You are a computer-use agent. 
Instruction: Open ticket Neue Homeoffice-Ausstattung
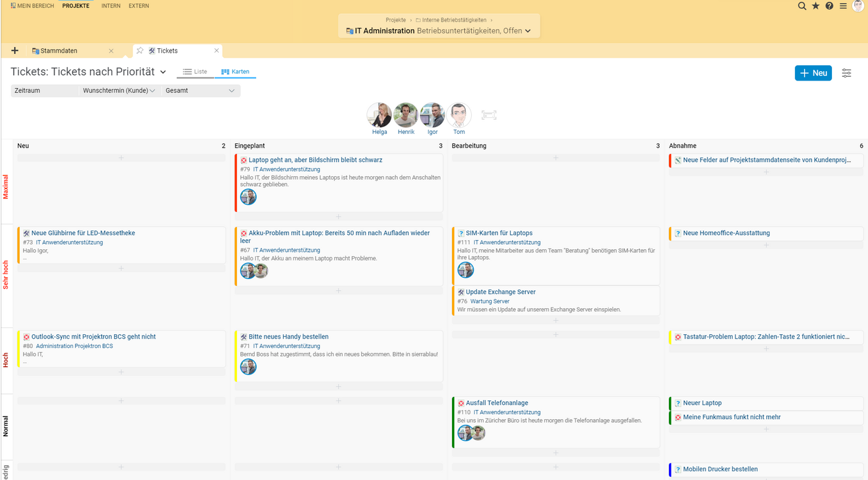click(x=727, y=233)
